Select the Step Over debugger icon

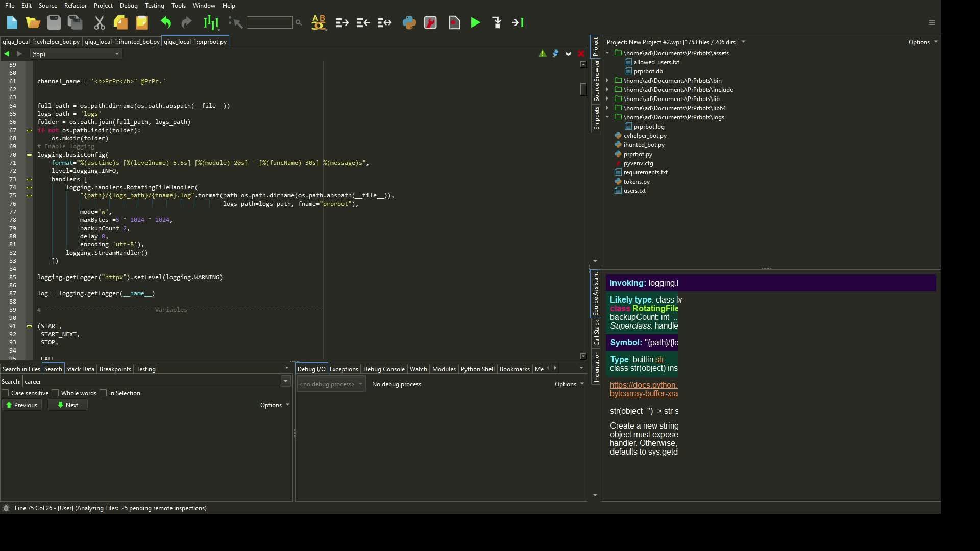pos(518,22)
